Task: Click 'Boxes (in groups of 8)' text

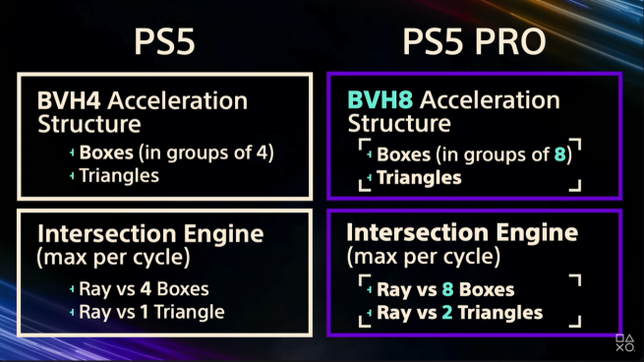Action: [x=474, y=154]
